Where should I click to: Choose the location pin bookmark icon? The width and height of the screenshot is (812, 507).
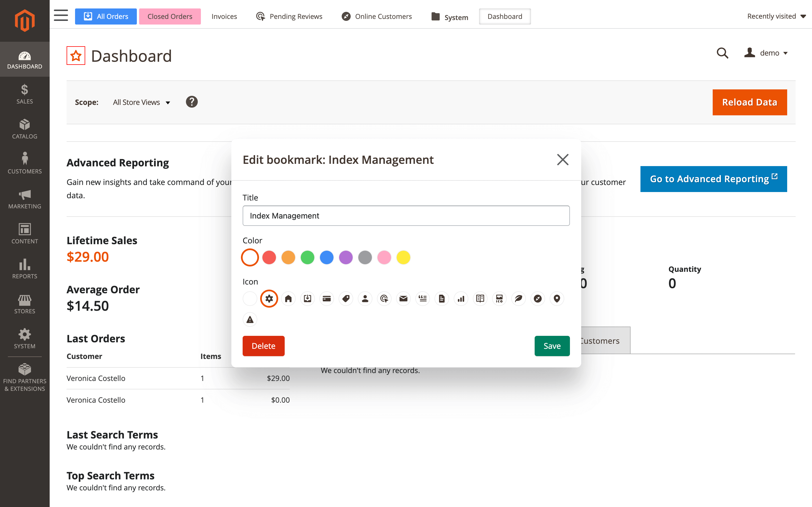click(x=557, y=298)
